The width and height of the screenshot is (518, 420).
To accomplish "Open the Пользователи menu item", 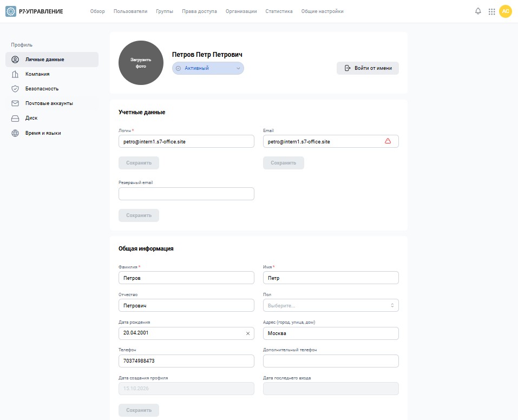I will pos(130,11).
